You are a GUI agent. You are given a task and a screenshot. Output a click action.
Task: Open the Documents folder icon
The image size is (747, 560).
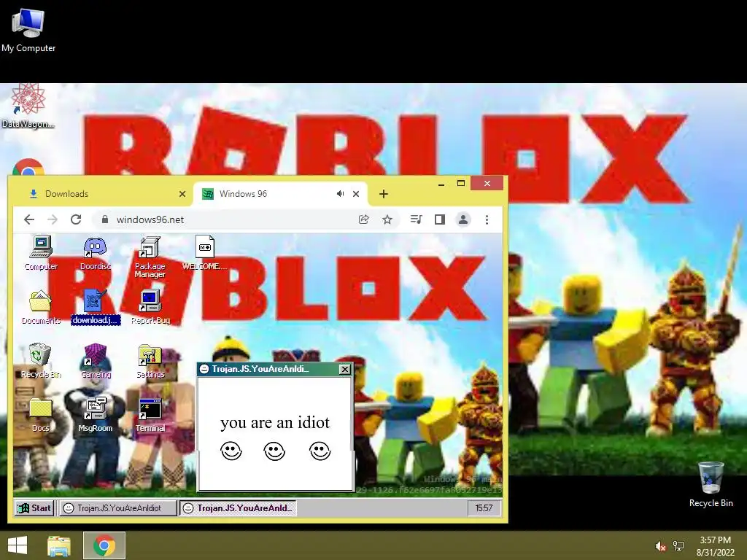[x=41, y=307]
